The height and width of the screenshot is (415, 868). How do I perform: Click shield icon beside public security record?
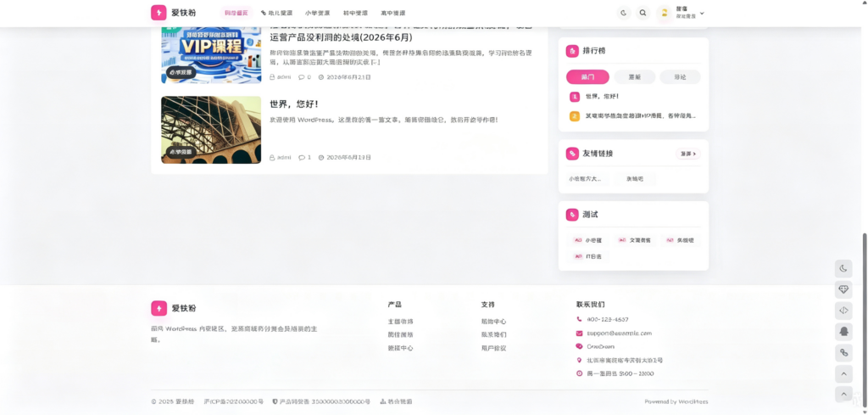(x=275, y=401)
